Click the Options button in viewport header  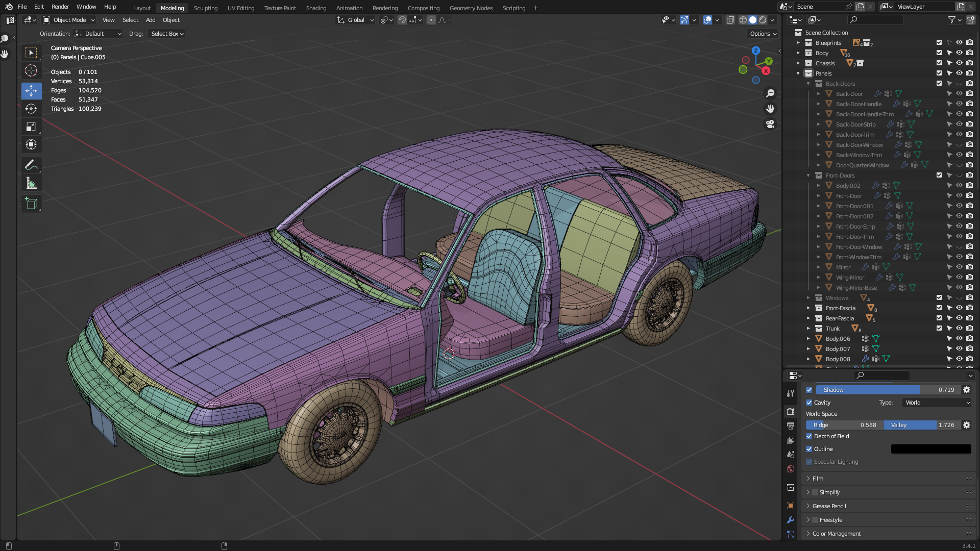tap(763, 34)
